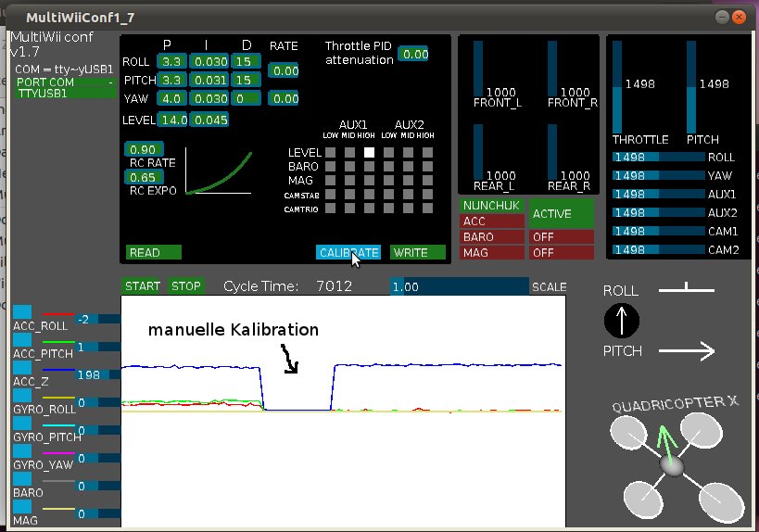Uncheck the LEVEL AUX1 HIGH checkbox

(x=369, y=153)
